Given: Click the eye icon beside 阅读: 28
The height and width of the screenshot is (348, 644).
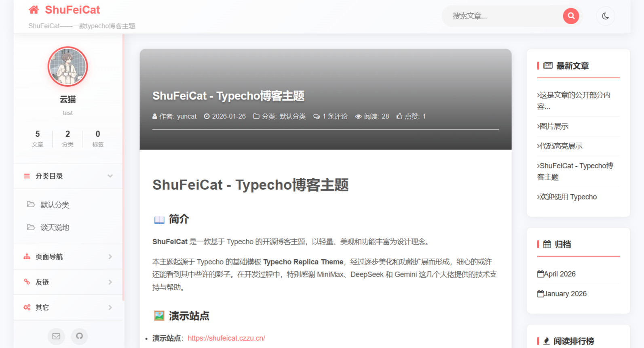Looking at the screenshot, I should 358,116.
